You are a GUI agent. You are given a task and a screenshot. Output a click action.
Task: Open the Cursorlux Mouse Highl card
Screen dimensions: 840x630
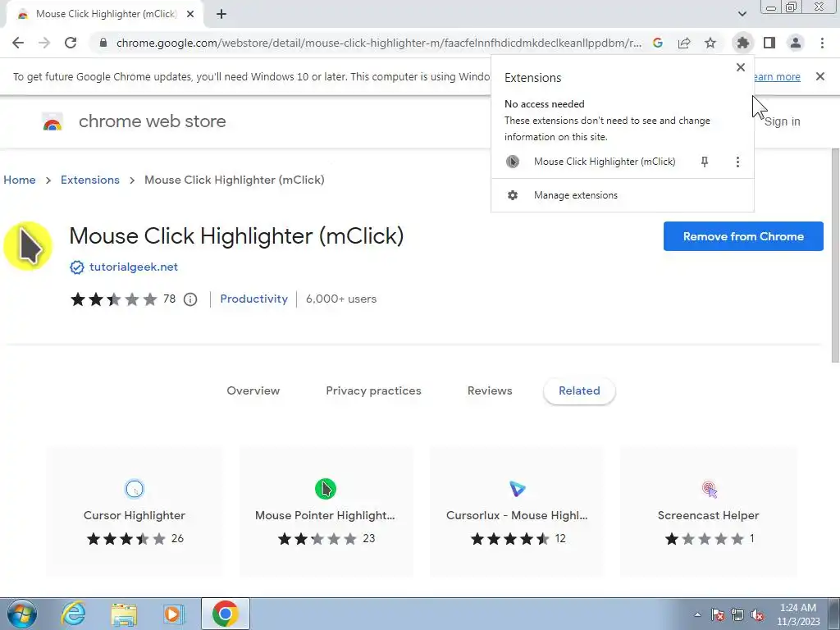coord(517,512)
